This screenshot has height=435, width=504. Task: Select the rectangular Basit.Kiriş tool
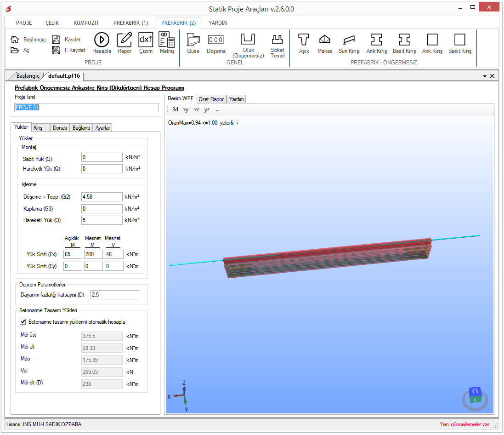[460, 43]
